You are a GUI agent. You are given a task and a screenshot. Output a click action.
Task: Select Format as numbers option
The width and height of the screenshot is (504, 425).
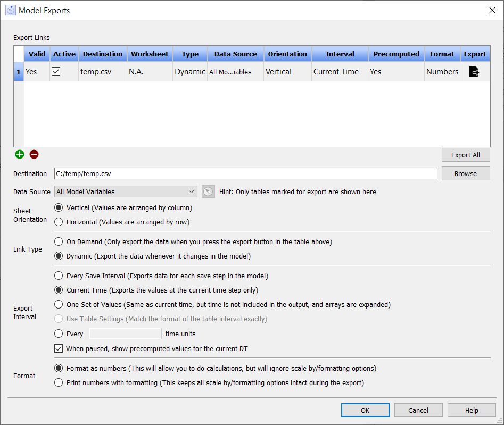click(59, 368)
